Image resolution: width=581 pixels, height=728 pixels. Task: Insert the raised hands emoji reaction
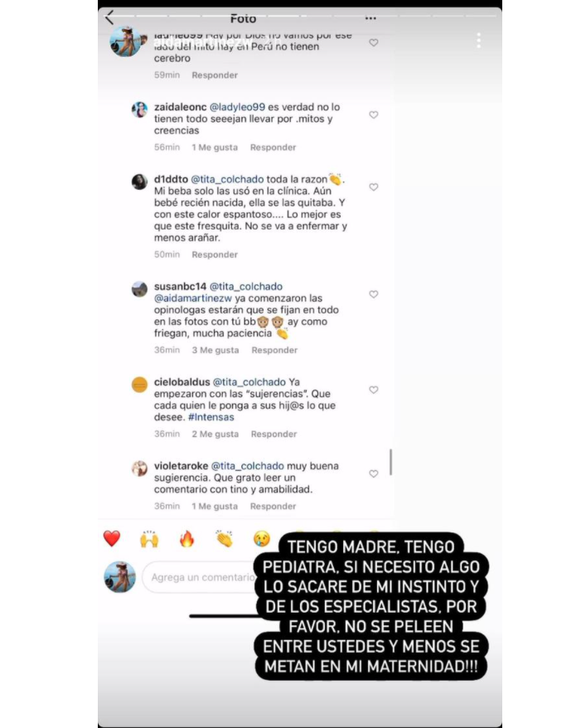(149, 539)
